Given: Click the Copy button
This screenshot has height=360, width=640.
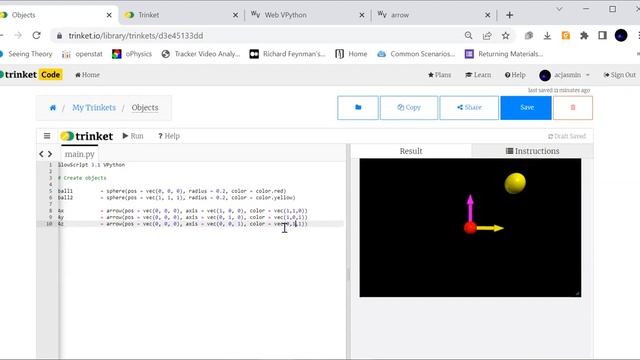Looking at the screenshot, I should click(409, 108).
